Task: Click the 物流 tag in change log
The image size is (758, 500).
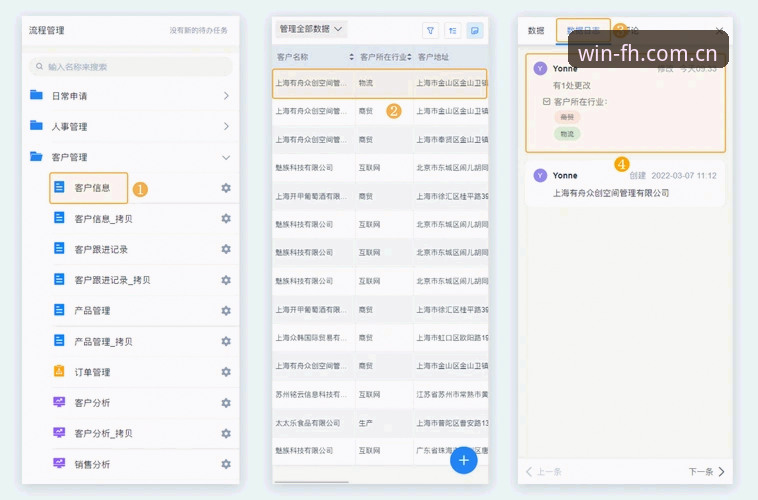Action: pyautogui.click(x=567, y=134)
